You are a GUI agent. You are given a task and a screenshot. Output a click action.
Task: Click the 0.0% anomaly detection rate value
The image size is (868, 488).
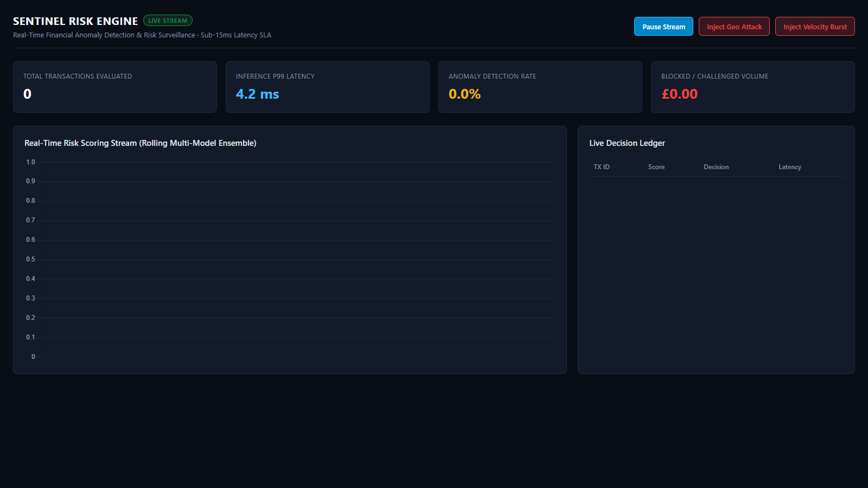click(464, 94)
